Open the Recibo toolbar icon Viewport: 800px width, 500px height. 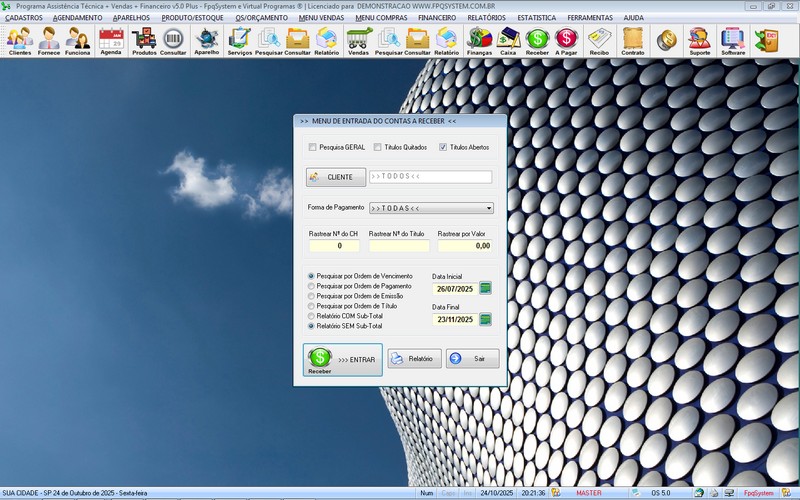[x=599, y=41]
